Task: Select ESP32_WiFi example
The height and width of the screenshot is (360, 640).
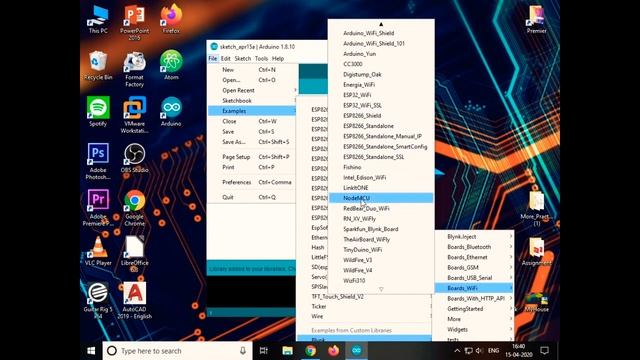Action: click(x=381, y=95)
